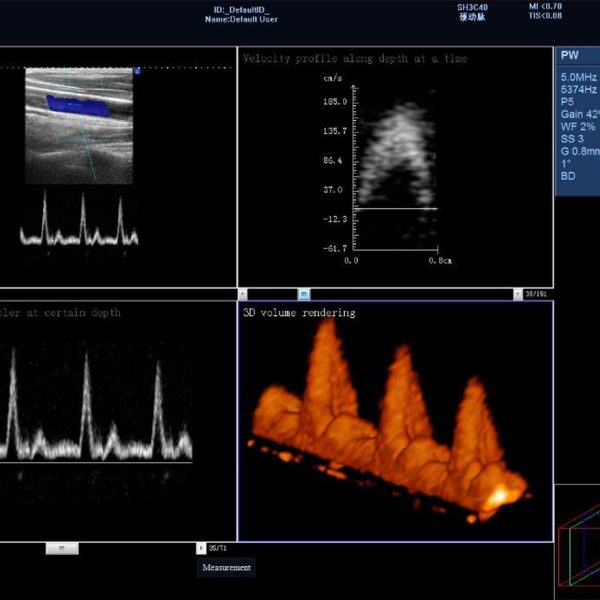Viewport: 600px width, 600px height.
Task: Click the 5374Hz PRF value
Action: 579,89
